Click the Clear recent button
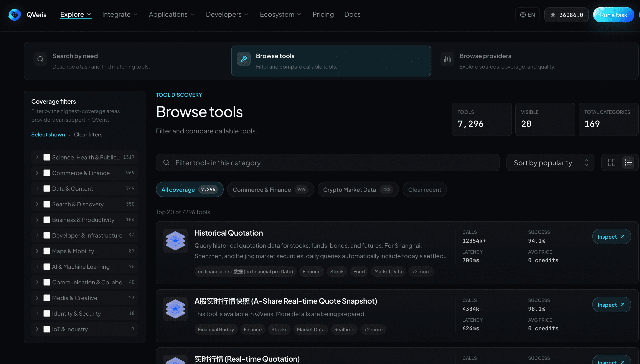 [425, 190]
